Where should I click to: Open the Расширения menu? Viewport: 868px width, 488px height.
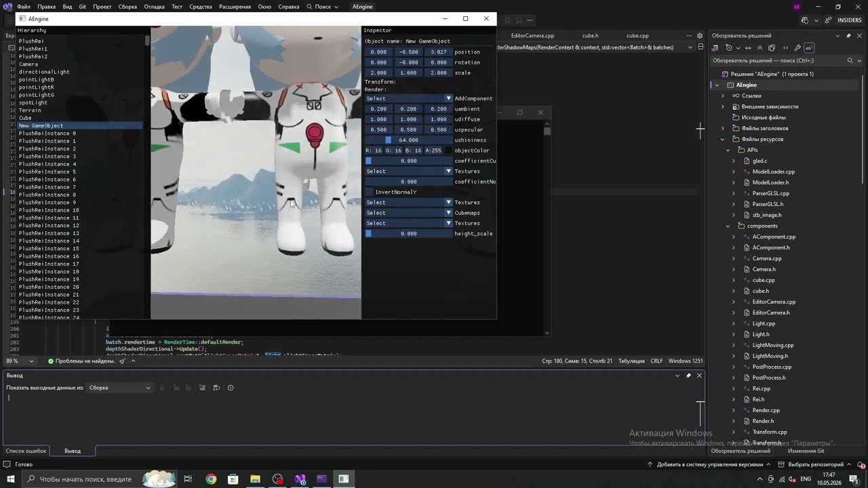[x=235, y=7]
